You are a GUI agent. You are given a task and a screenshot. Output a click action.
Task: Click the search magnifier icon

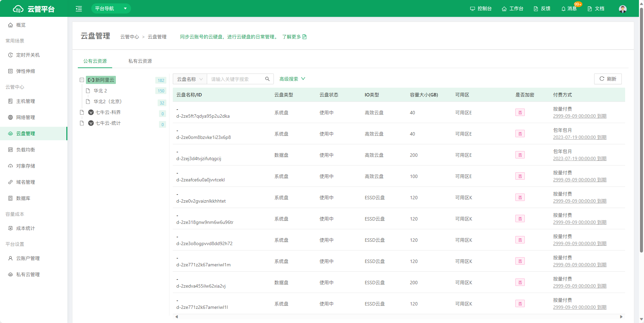267,79
